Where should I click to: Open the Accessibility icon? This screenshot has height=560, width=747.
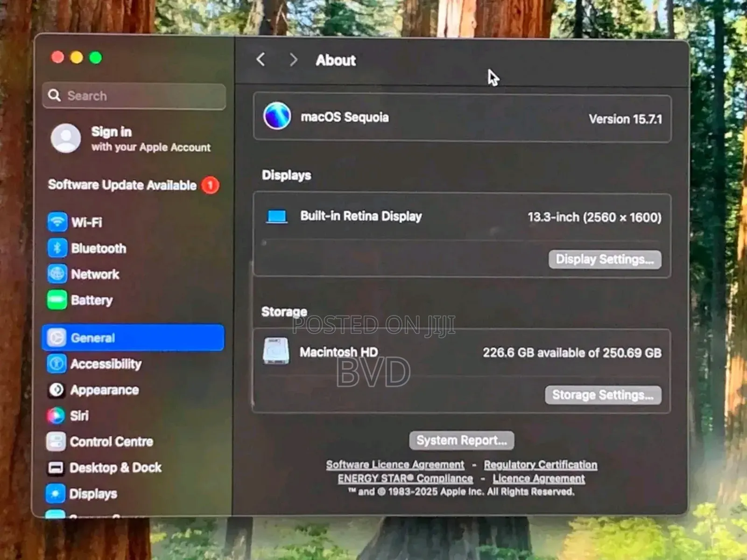(x=56, y=364)
